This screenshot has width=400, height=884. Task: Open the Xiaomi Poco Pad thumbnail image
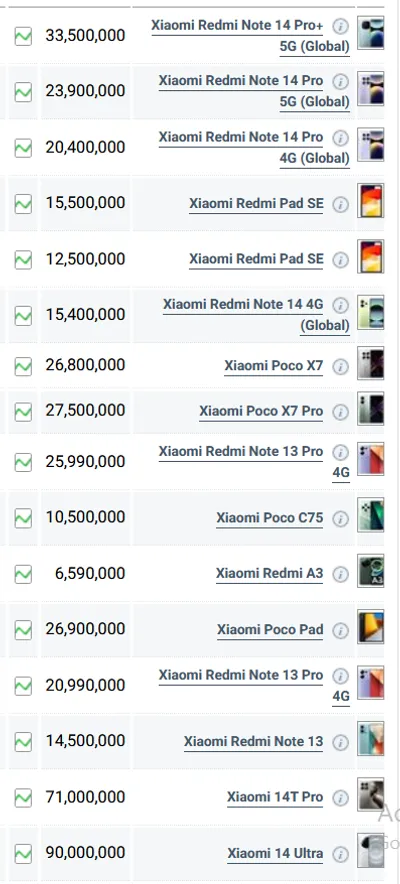click(x=371, y=626)
